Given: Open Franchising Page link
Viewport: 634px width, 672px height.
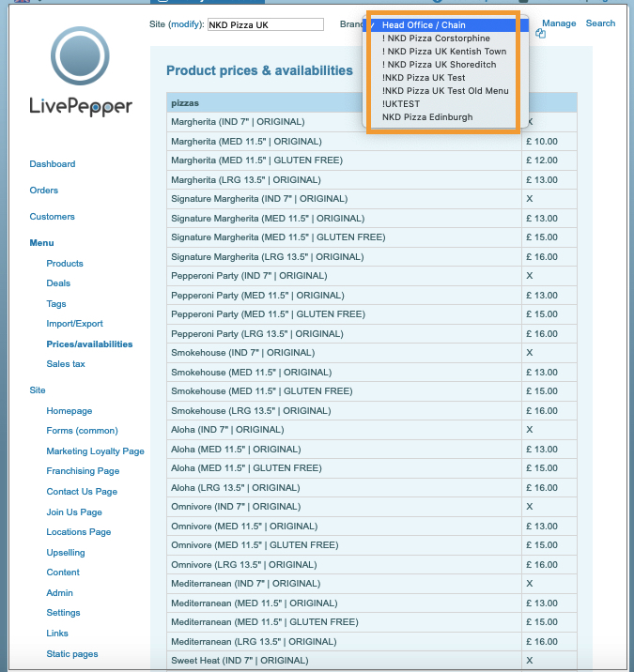Looking at the screenshot, I should [x=83, y=471].
